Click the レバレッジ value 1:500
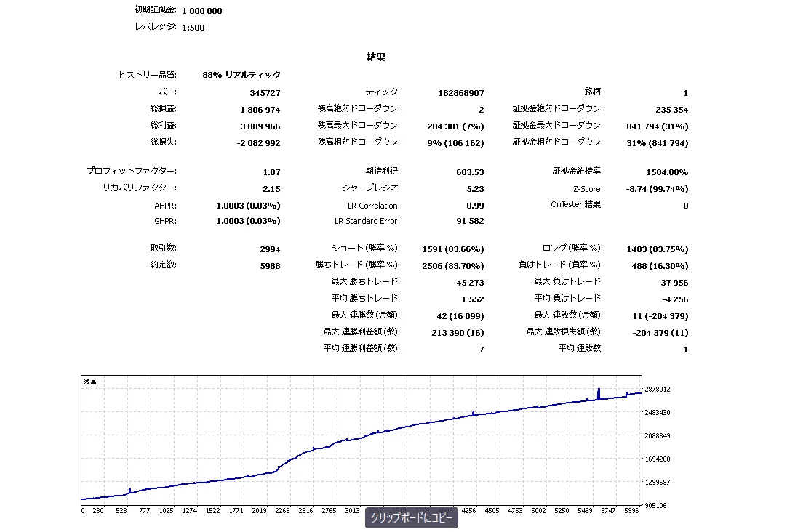Screen dimensions: 803x532 [x=193, y=28]
